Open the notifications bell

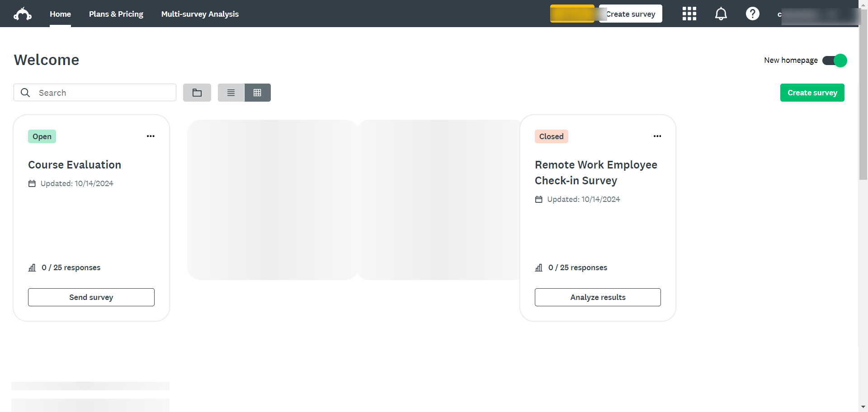click(721, 14)
